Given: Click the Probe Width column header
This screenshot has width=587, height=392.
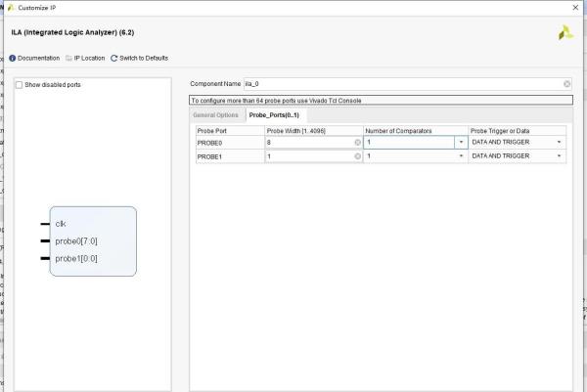Looking at the screenshot, I should pyautogui.click(x=314, y=131).
